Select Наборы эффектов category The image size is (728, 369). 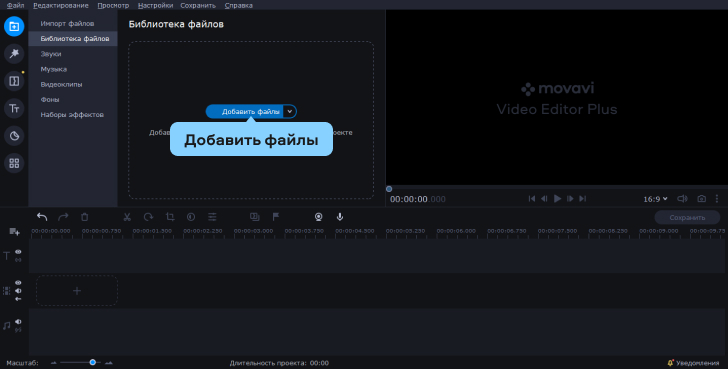coord(73,115)
